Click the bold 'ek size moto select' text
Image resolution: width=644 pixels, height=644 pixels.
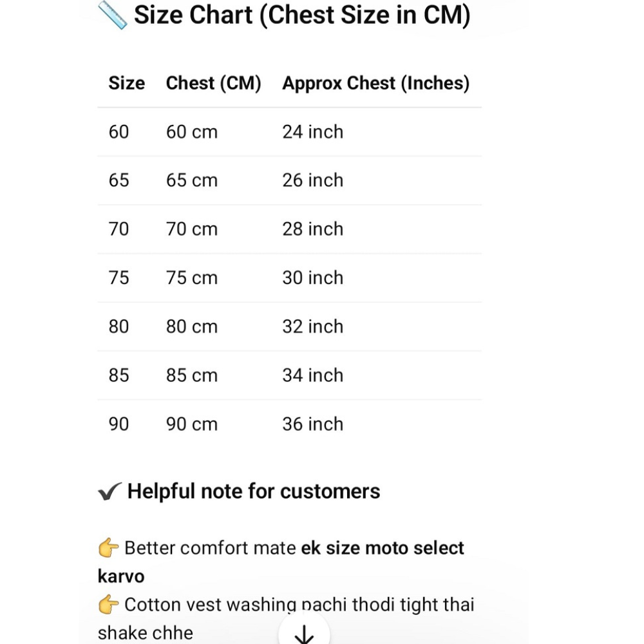(x=383, y=548)
